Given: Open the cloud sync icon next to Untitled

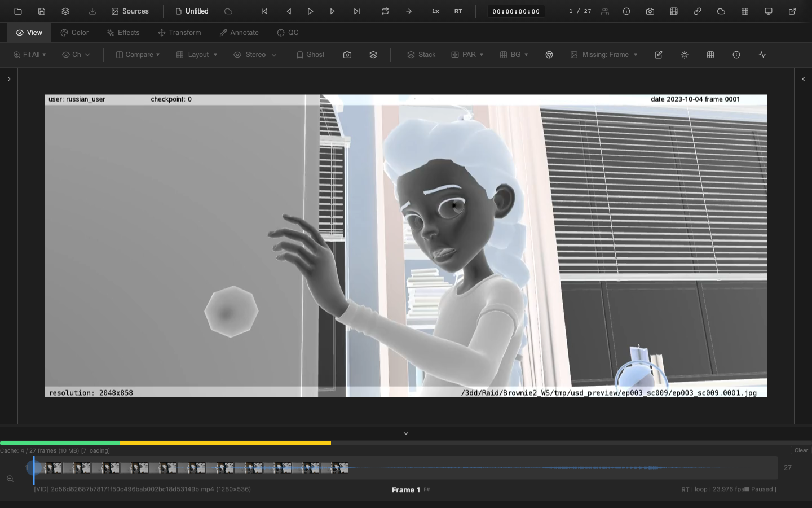Looking at the screenshot, I should [x=228, y=11].
